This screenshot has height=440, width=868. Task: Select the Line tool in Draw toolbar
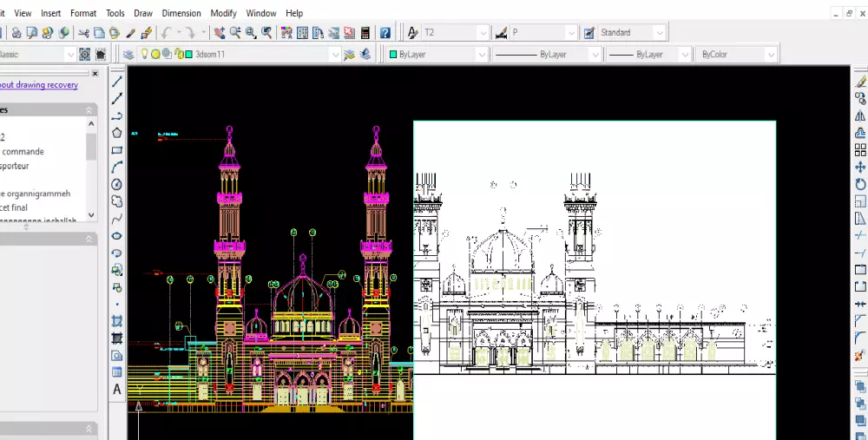[117, 81]
